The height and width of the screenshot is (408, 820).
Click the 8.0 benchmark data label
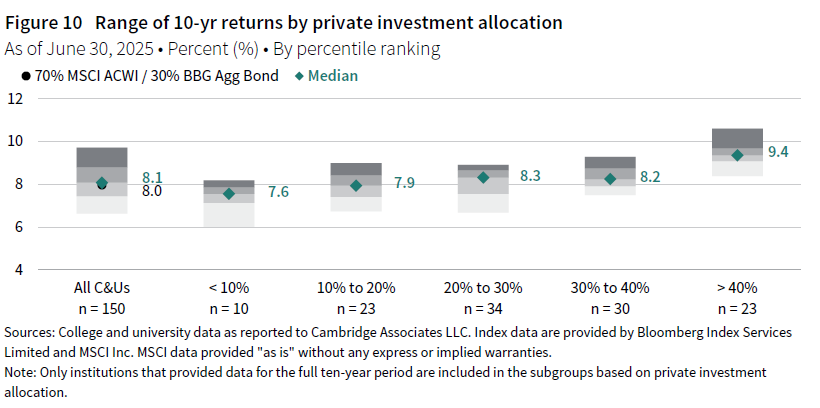(152, 191)
